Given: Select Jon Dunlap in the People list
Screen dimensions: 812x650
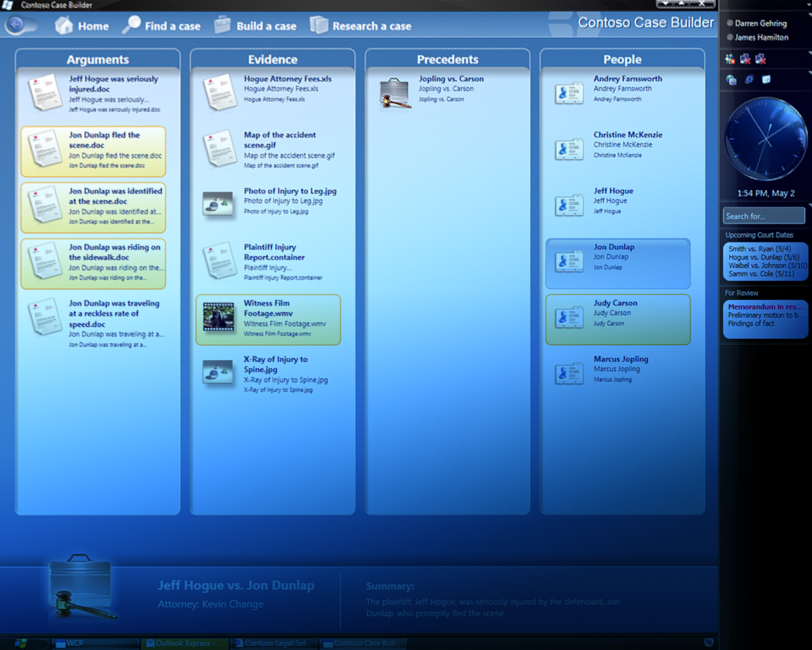Looking at the screenshot, I should pyautogui.click(x=618, y=263).
